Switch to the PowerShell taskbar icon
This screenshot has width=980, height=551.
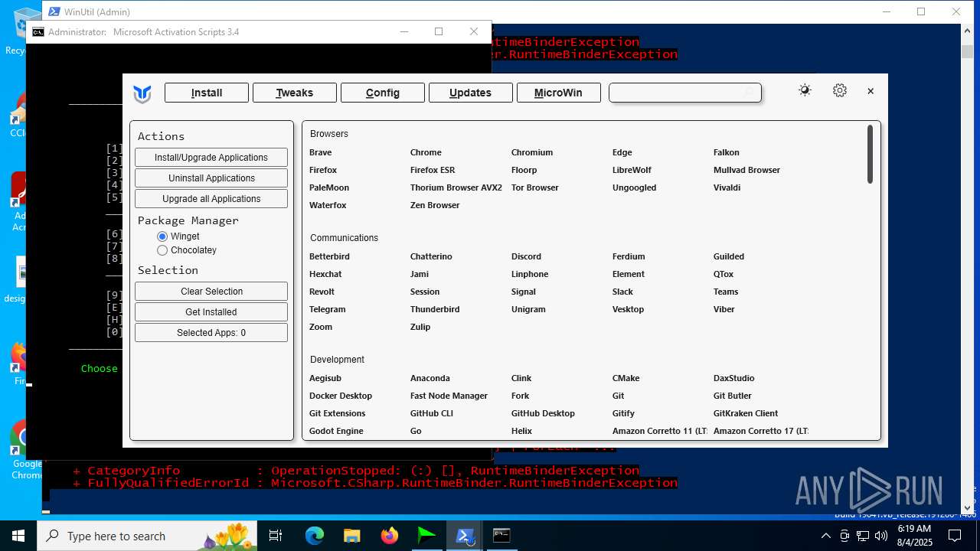(465, 536)
